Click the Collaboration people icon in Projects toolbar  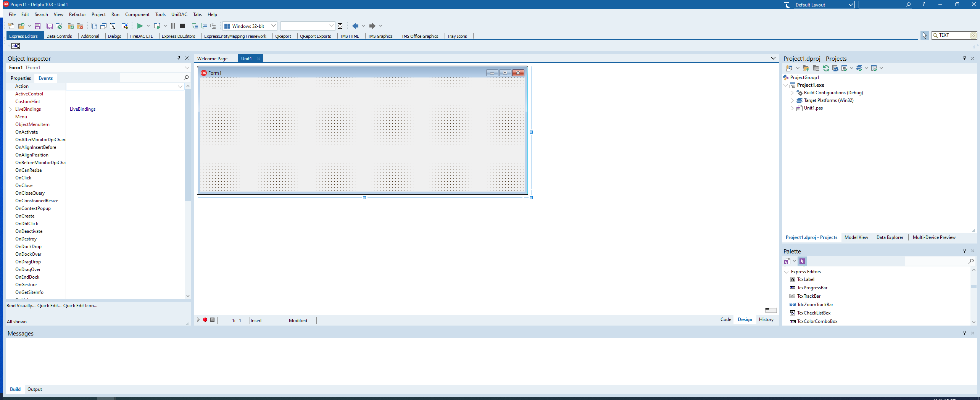(835, 68)
